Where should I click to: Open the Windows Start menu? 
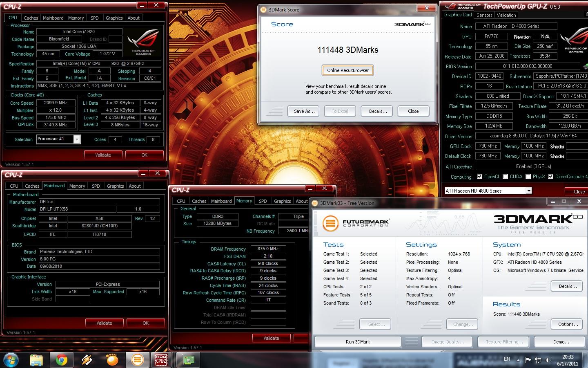click(x=11, y=359)
